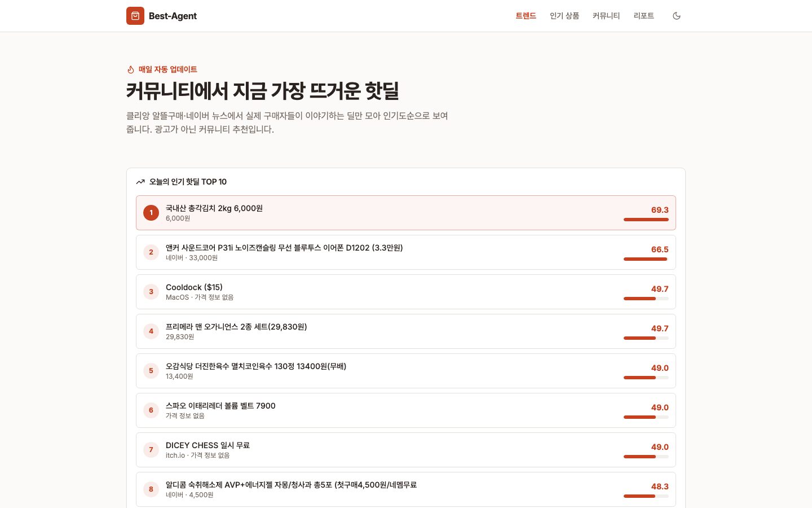Image resolution: width=812 pixels, height=508 pixels.
Task: Open the Cooldock ($15) deal
Action: point(406,292)
